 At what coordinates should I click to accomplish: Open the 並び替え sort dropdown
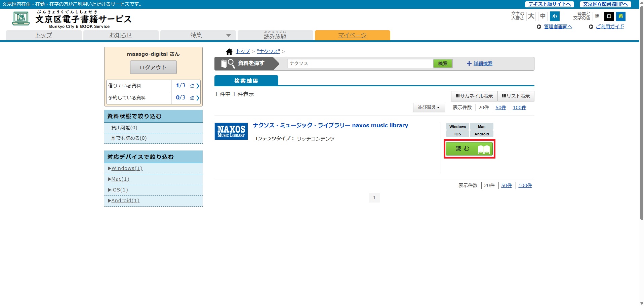429,107
